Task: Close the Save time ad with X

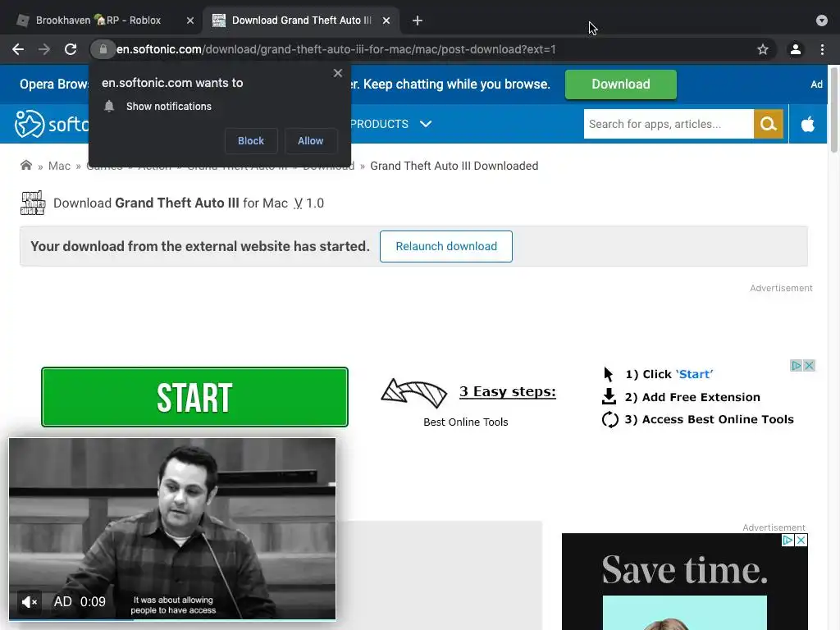Action: (x=801, y=540)
